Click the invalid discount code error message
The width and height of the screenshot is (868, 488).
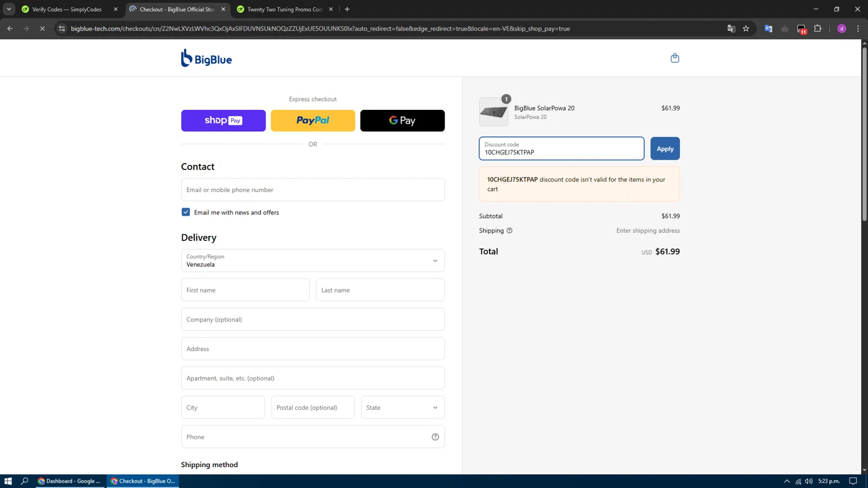(x=579, y=184)
